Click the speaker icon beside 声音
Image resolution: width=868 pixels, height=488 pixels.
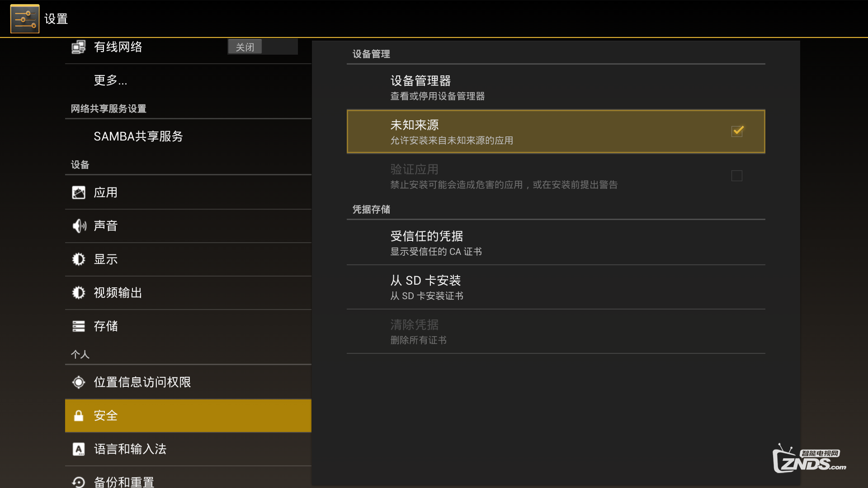click(x=79, y=226)
